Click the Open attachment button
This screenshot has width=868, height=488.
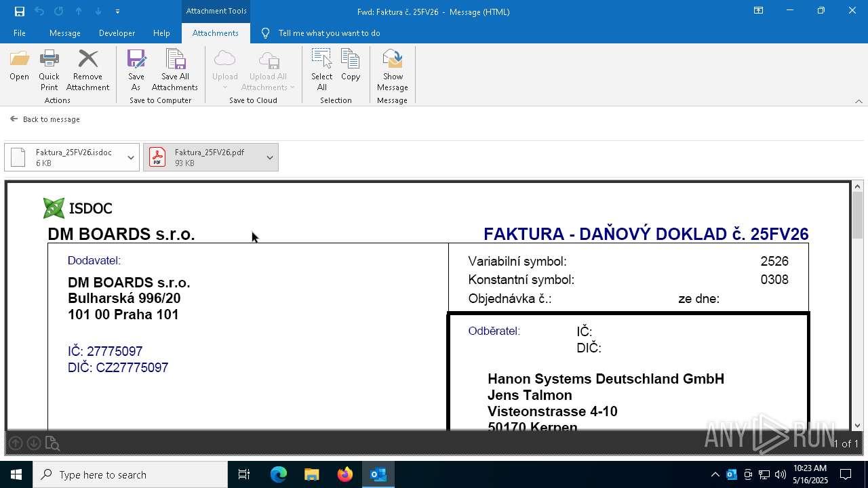(20, 66)
